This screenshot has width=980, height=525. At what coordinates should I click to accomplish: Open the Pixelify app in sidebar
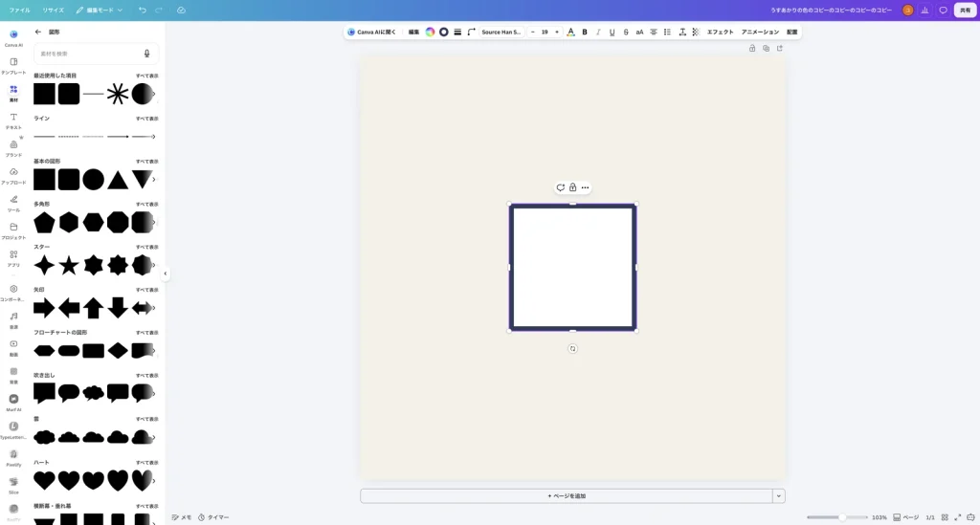pyautogui.click(x=13, y=457)
